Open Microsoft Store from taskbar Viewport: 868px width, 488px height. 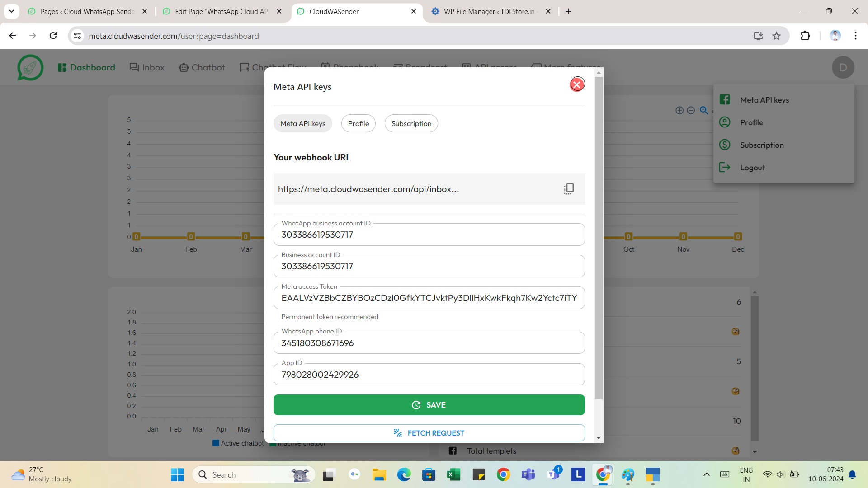pyautogui.click(x=429, y=475)
